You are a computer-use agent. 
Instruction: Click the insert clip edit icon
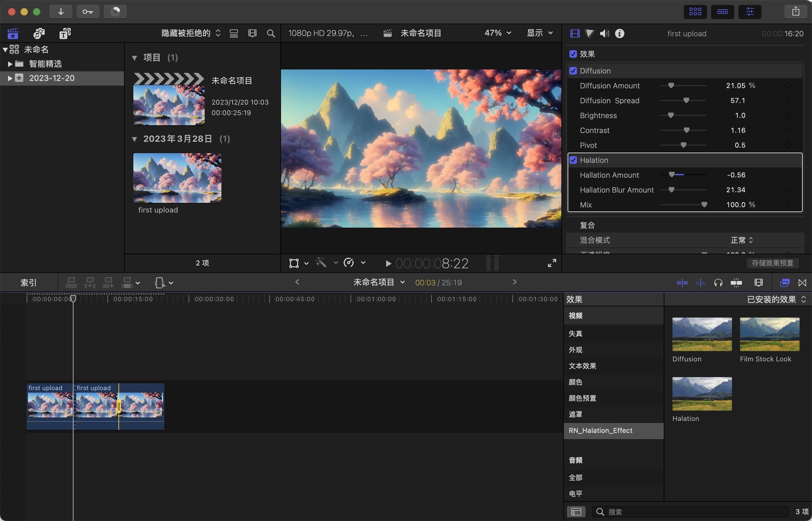pyautogui.click(x=90, y=282)
